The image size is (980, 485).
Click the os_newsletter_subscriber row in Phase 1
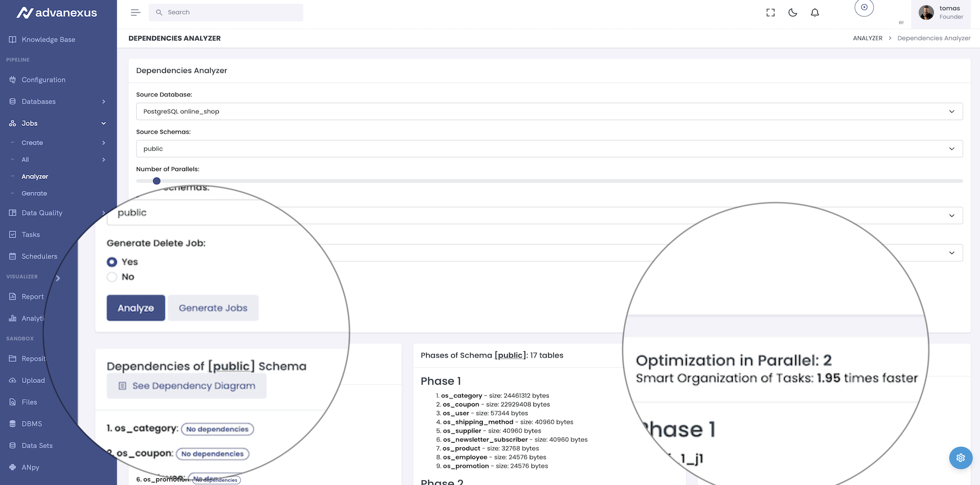point(515,440)
